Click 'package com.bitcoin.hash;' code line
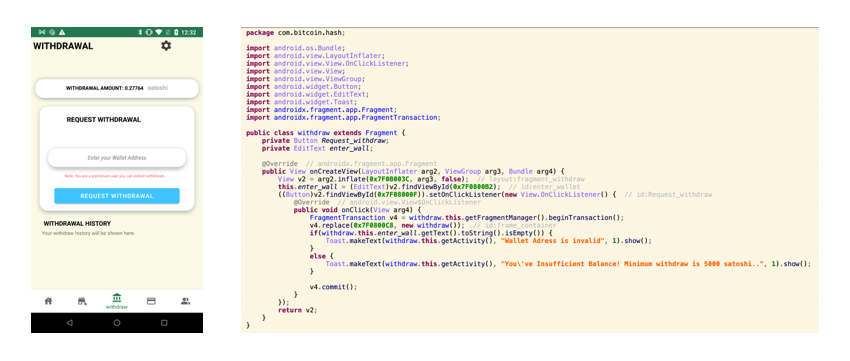850x361 pixels. point(295,33)
